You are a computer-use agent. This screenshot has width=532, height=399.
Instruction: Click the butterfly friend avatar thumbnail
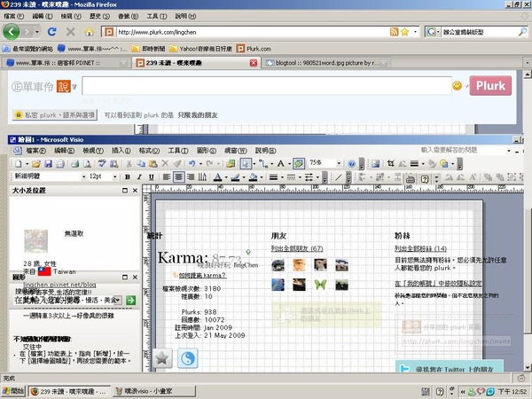point(320,285)
